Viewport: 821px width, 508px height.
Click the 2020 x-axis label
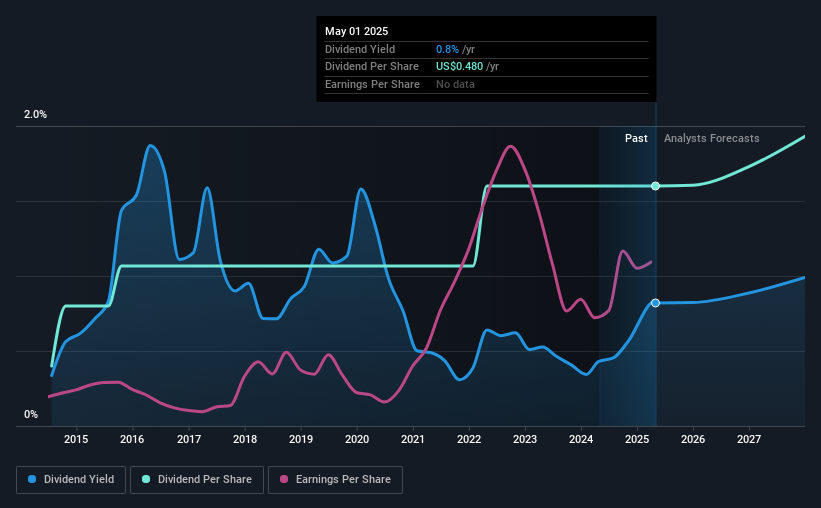tap(357, 439)
